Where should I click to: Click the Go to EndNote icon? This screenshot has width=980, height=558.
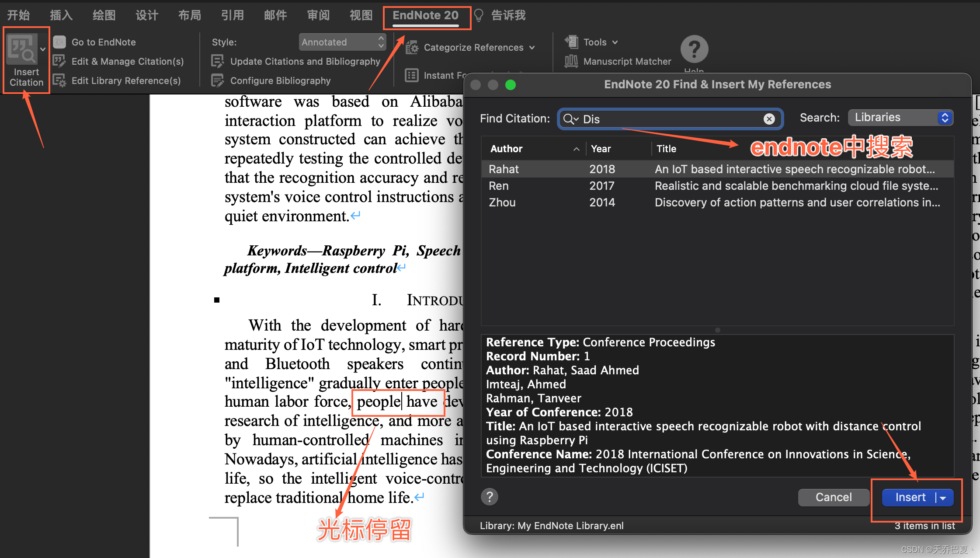pos(59,42)
